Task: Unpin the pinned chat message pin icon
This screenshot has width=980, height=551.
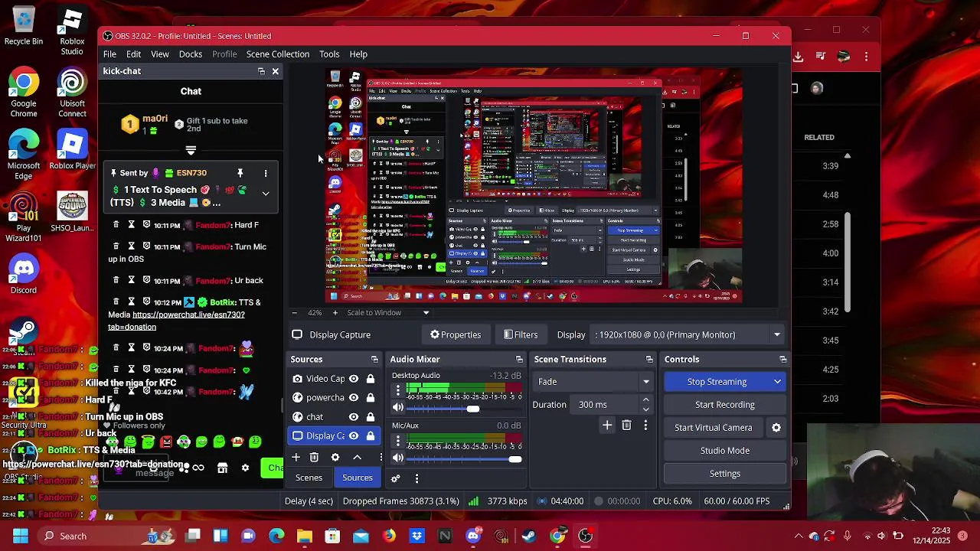Action: pos(240,173)
